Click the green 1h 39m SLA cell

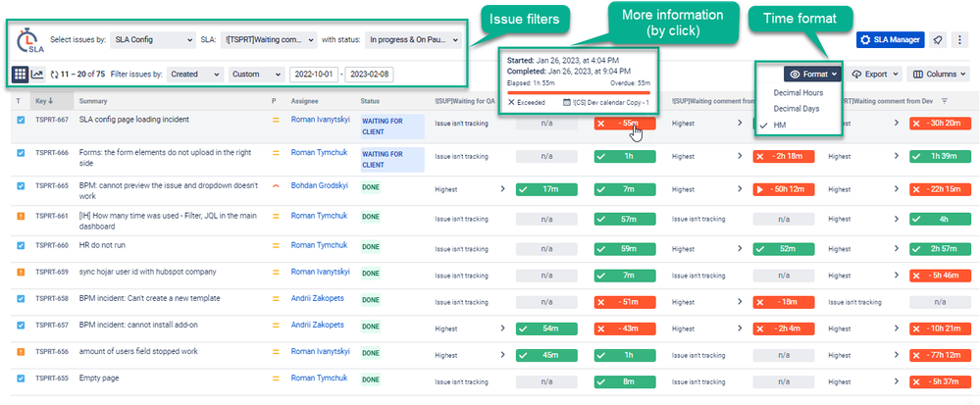pyautogui.click(x=940, y=156)
